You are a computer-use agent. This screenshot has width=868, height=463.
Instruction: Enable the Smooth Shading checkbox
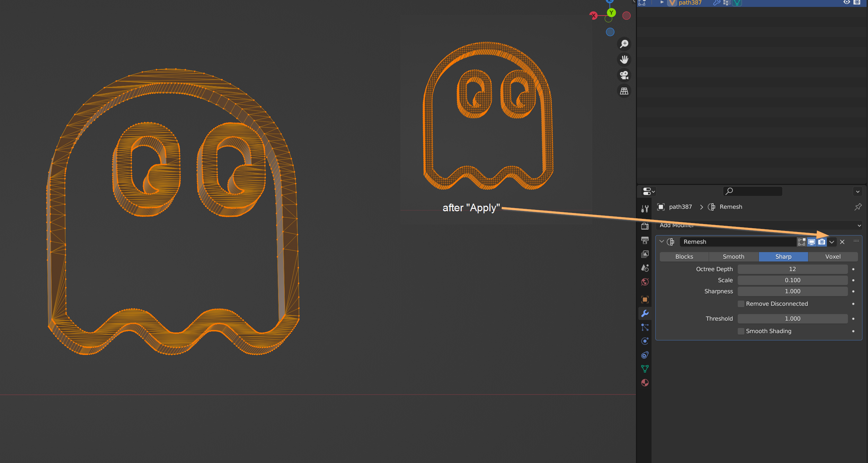click(x=741, y=331)
